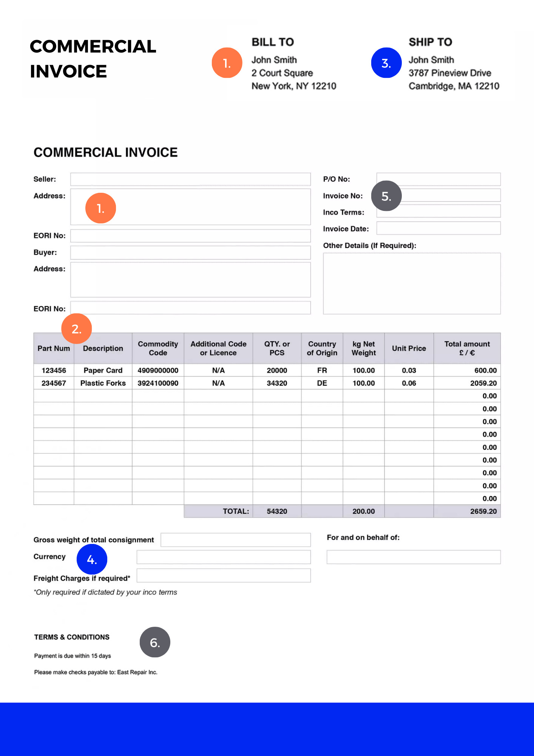Click the Currency input field
This screenshot has width=534, height=756.
[x=224, y=557]
